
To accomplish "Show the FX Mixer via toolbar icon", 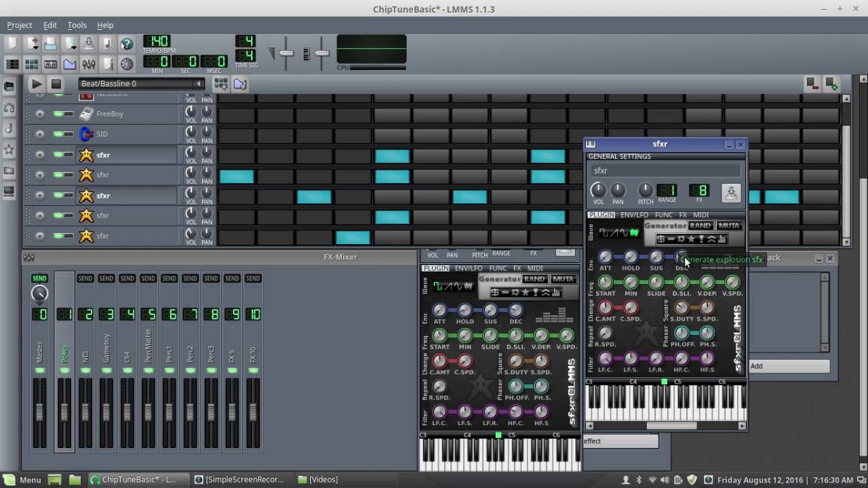I will 89,64.
